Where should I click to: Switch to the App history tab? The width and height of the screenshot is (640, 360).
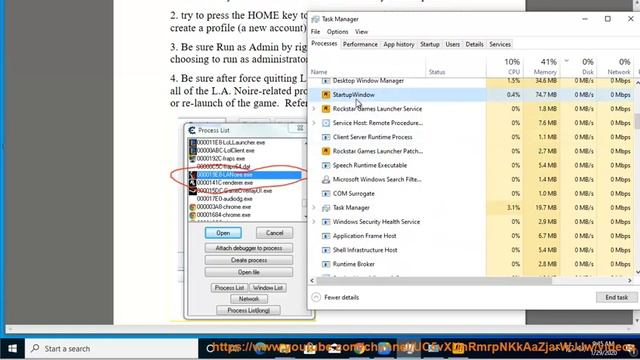399,44
